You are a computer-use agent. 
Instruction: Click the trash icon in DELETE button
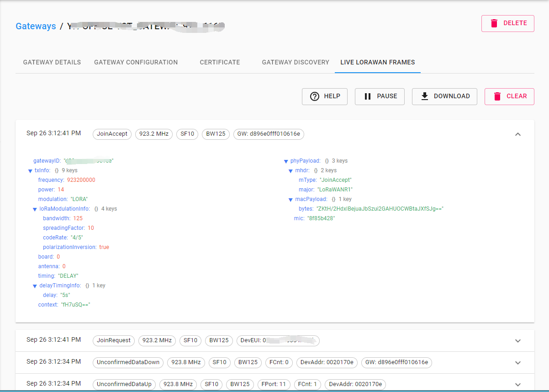494,23
